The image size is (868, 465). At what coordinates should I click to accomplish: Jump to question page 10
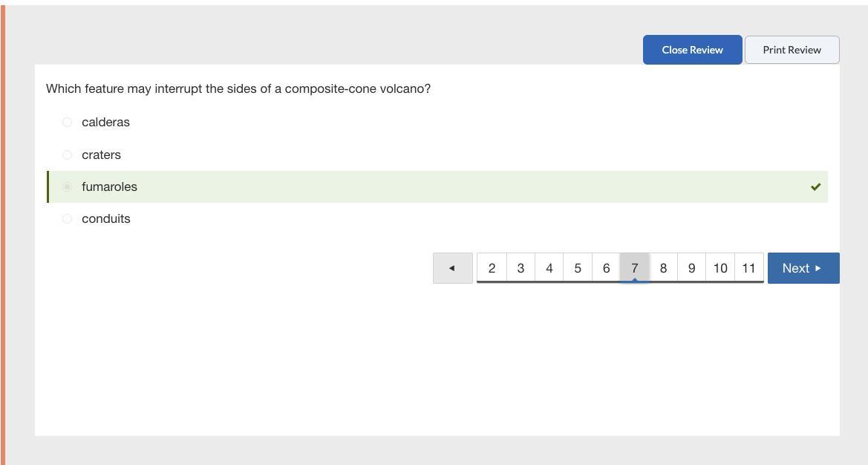tap(720, 268)
